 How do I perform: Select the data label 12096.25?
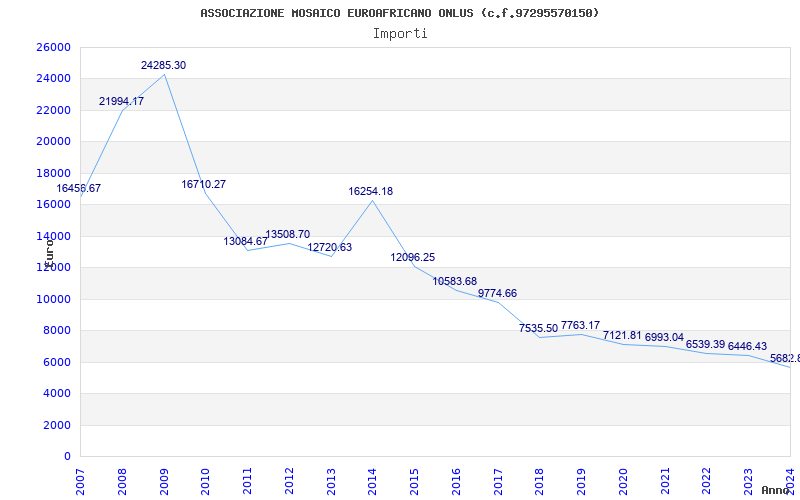click(413, 257)
